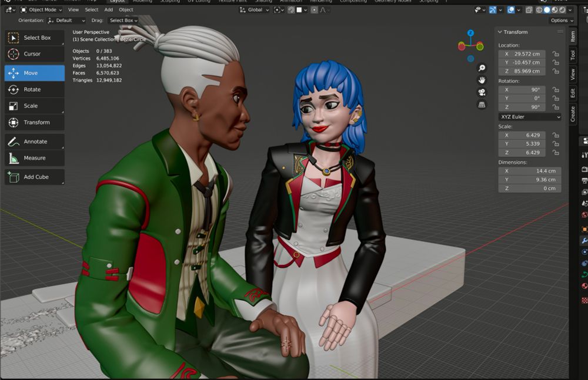Toggle viewport overlays display

(x=511, y=10)
